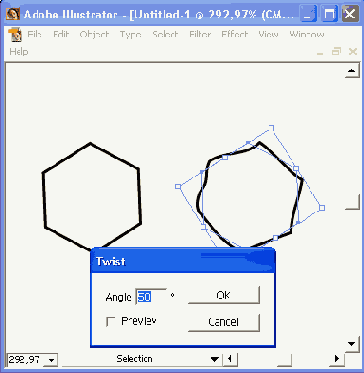Click the vertical scrollbar up arrow
Viewport: 364px width, 373px height.
(352, 71)
